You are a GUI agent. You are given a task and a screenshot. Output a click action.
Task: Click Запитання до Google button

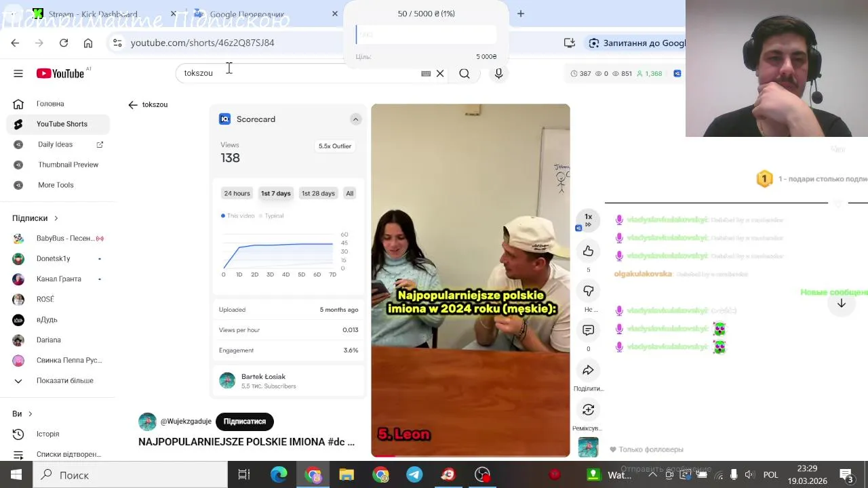coord(637,43)
